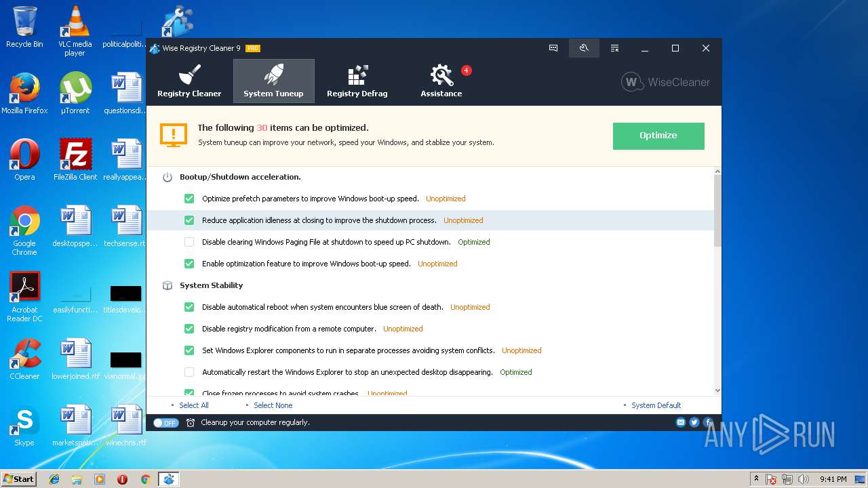Select CCleaner desktop icon
Viewport: 868px width, 488px height.
[24, 359]
